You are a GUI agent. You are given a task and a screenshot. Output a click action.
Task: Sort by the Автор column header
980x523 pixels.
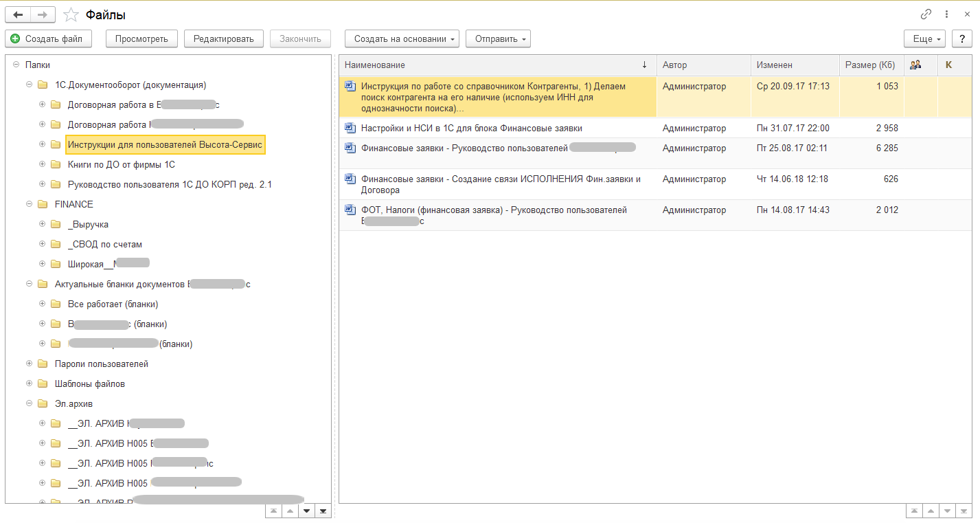(704, 65)
